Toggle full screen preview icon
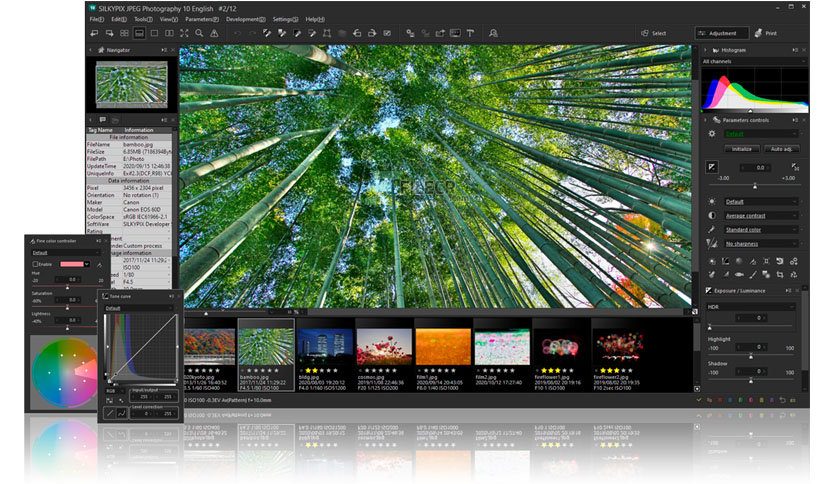 [184, 33]
